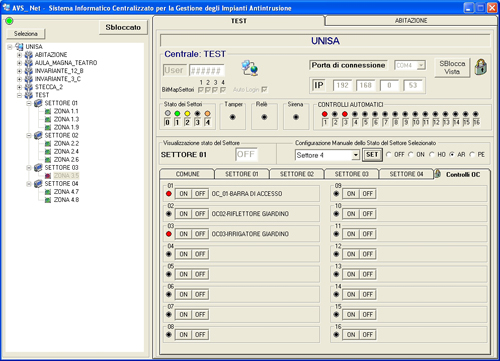
Task: Expand the INVARIANTE_3_C tree node
Action: pyautogui.click(x=19, y=79)
